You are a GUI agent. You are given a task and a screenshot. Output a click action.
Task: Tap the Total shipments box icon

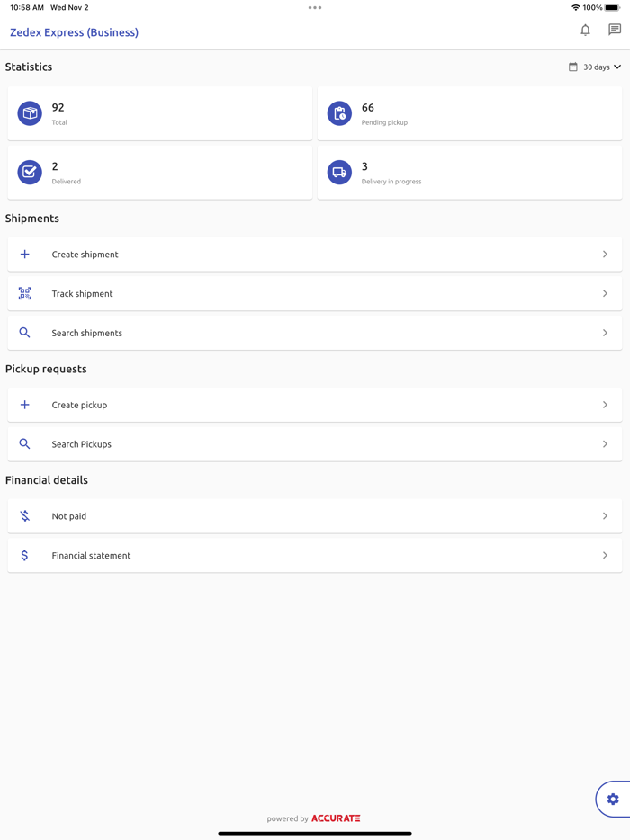(30, 113)
